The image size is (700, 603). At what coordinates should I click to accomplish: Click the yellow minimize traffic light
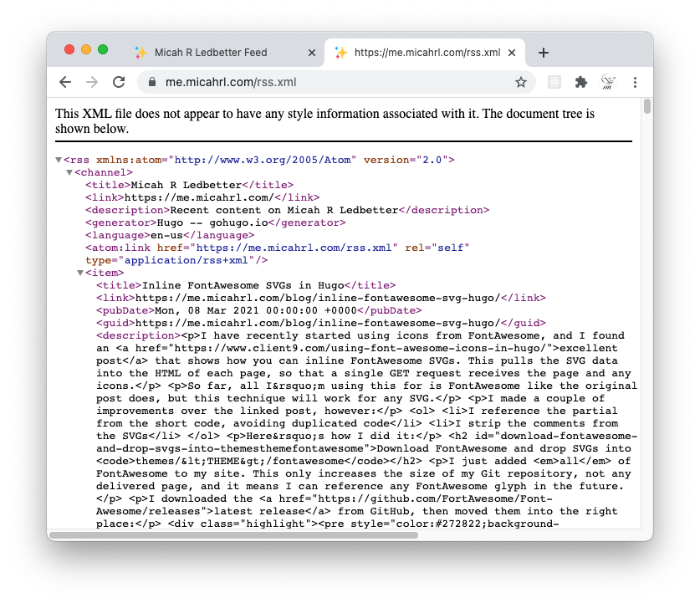86,49
